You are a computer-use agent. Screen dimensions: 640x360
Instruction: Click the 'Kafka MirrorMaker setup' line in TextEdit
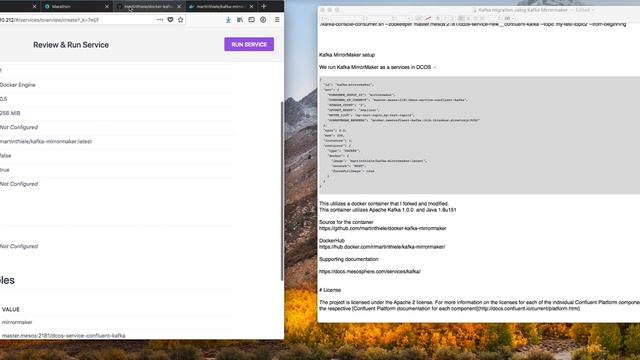[347, 55]
